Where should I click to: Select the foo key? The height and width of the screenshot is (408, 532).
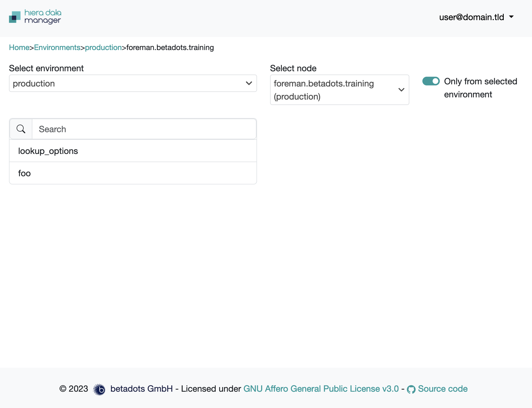(x=133, y=173)
